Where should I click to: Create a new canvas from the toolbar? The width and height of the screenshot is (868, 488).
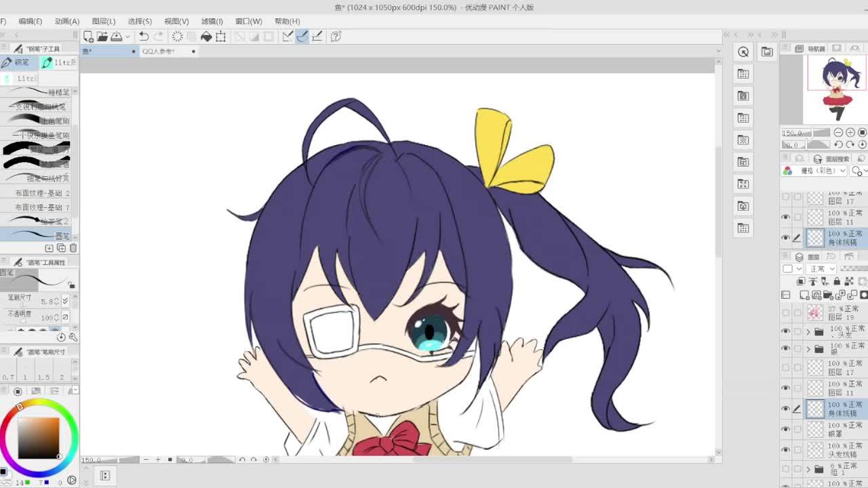tap(89, 36)
